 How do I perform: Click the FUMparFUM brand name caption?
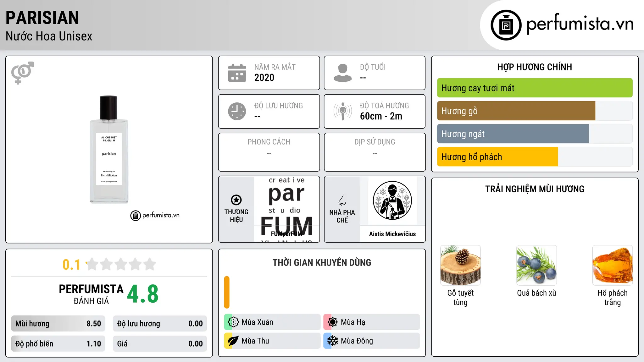coord(287,234)
